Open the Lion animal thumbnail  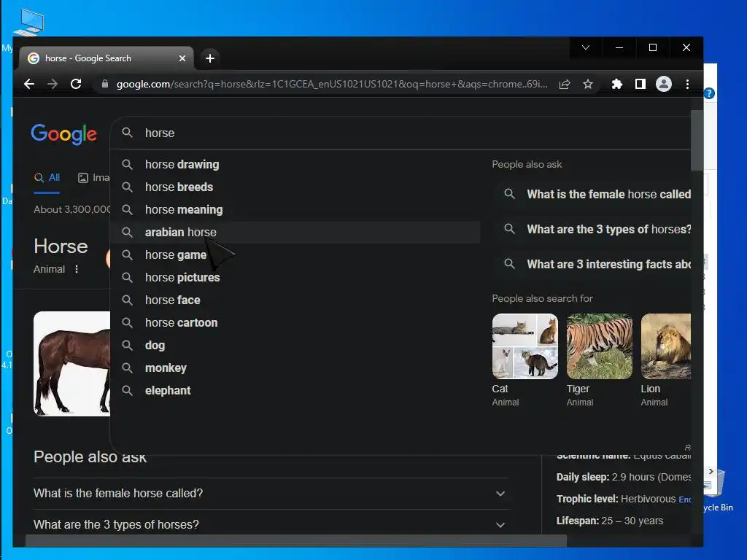tap(666, 346)
